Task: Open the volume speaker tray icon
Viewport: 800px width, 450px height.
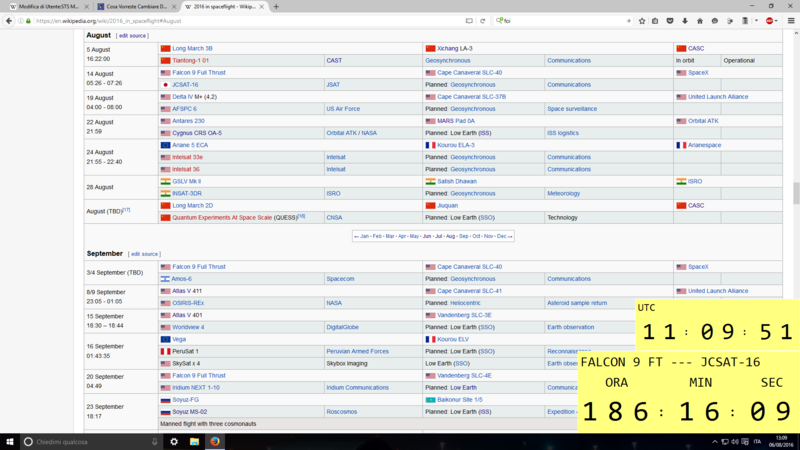Action: click(735, 442)
